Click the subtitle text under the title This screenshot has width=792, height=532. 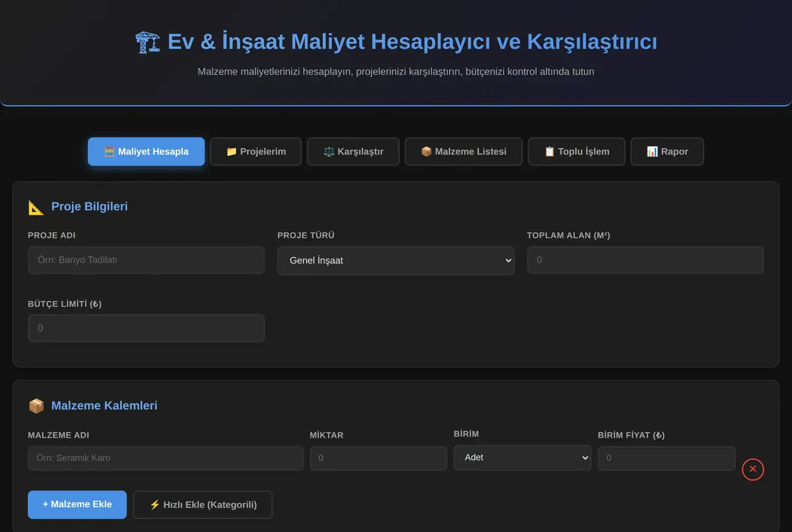click(396, 71)
